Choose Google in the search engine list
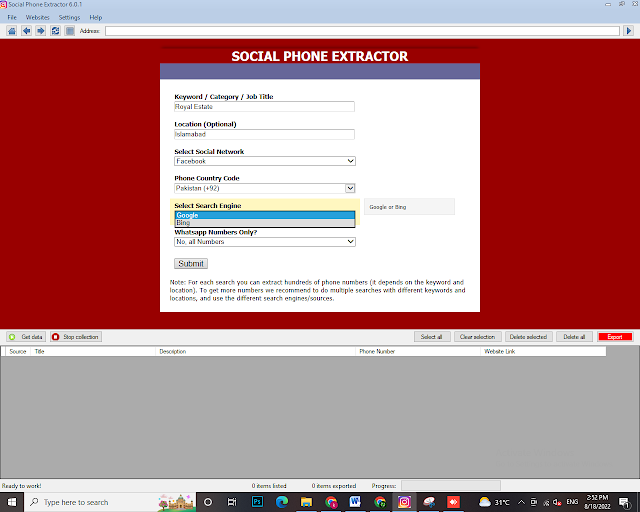This screenshot has width=640, height=512. [265, 215]
